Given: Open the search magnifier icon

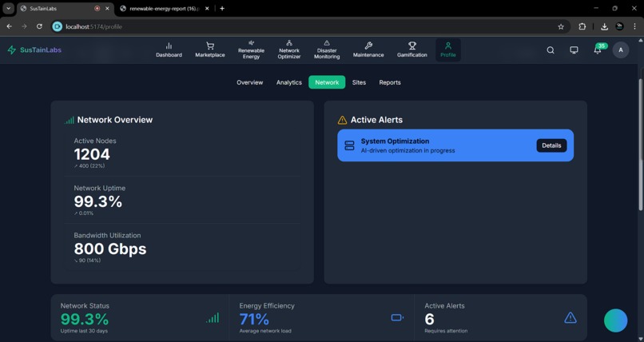Looking at the screenshot, I should (551, 50).
